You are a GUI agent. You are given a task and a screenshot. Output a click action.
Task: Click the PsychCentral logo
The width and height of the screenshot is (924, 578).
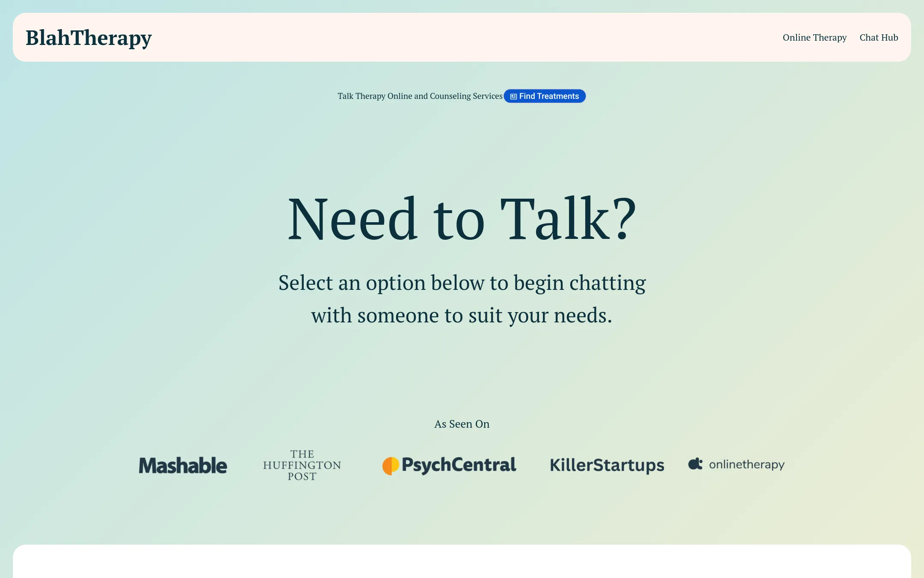(449, 465)
